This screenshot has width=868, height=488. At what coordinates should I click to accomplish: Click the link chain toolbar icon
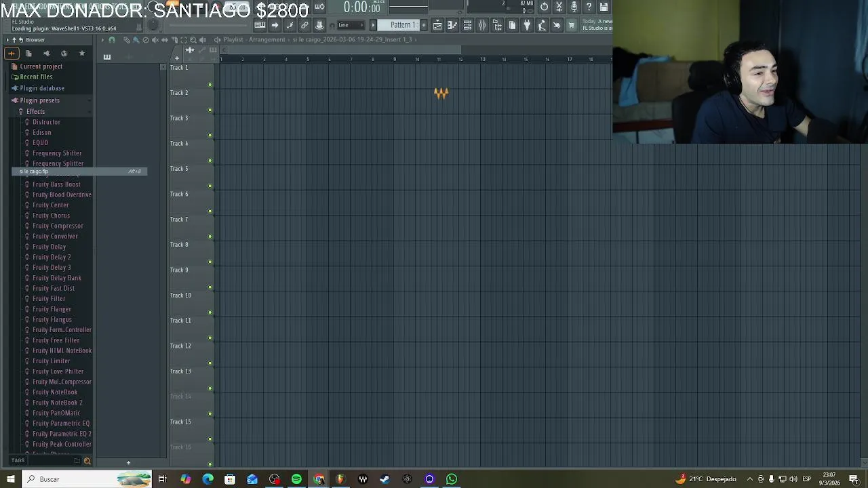coord(304,25)
